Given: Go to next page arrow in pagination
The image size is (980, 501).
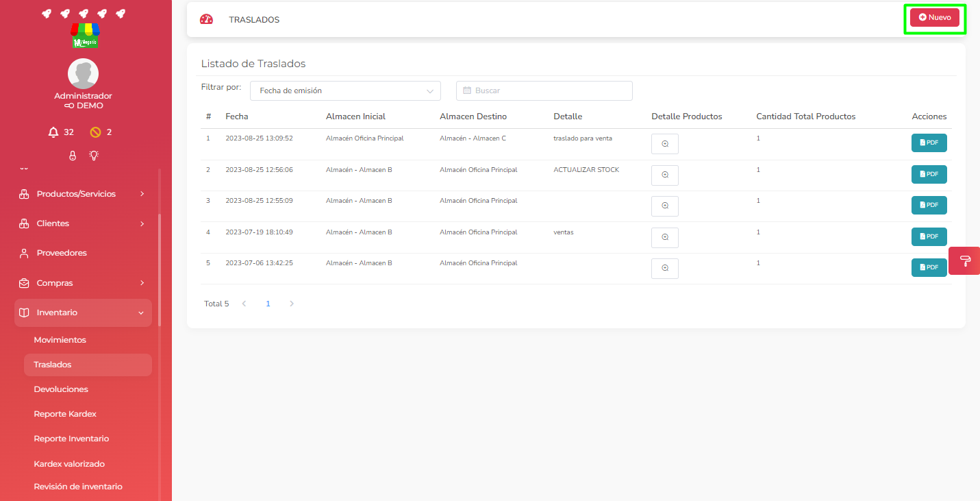Looking at the screenshot, I should [x=292, y=304].
